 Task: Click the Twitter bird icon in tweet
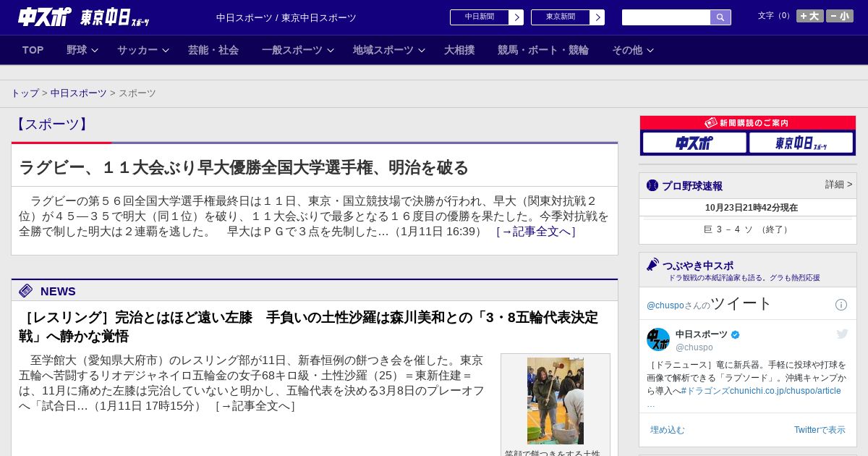[x=842, y=334]
